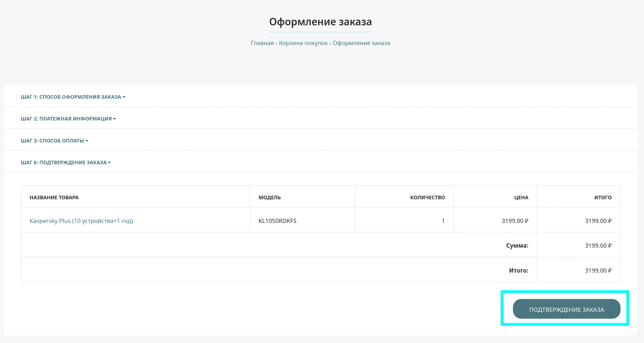Collapse Шаг 6: Подтверждение заказа section
The height and width of the screenshot is (343, 644).
tap(64, 163)
